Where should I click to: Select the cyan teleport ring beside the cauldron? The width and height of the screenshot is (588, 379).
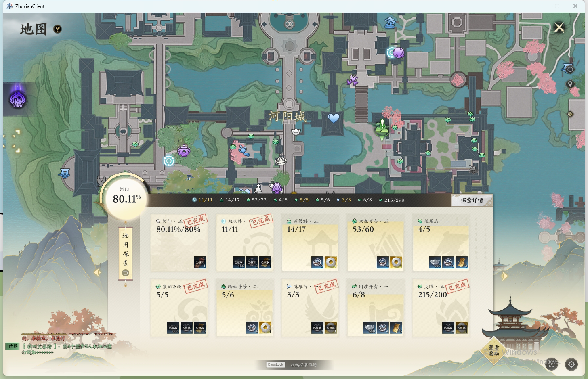169,161
